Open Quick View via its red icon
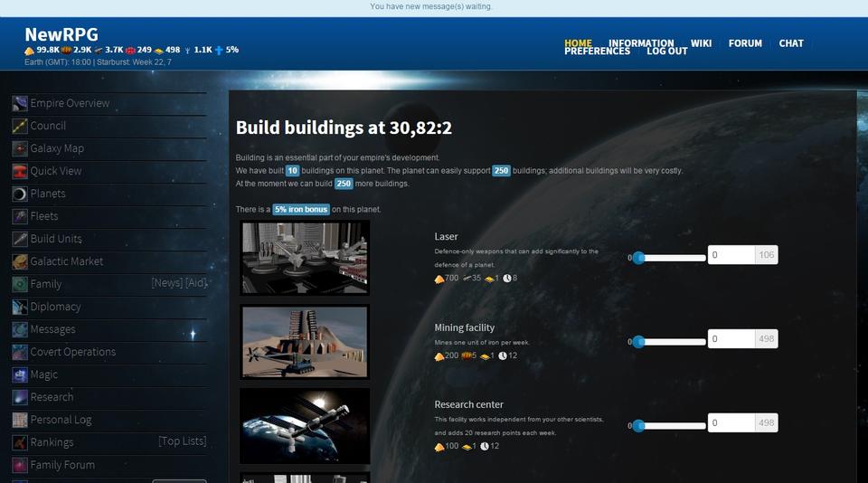The width and height of the screenshot is (868, 483). pyautogui.click(x=20, y=171)
